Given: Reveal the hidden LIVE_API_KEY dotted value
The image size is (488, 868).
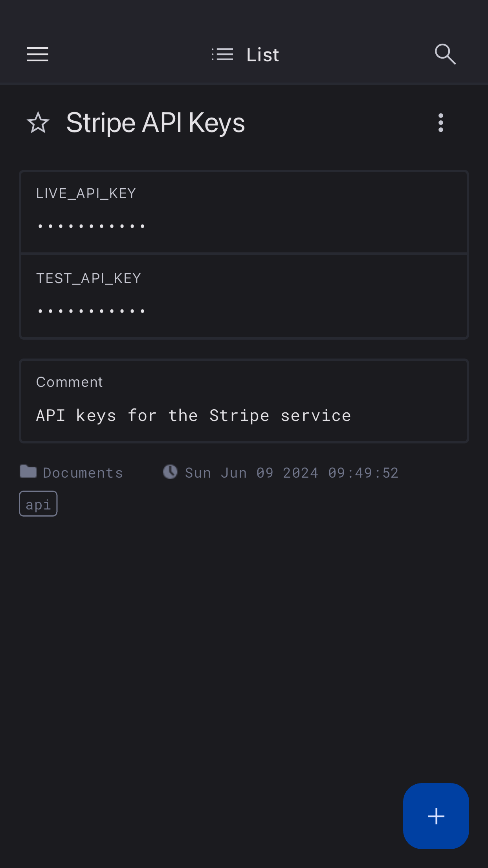Looking at the screenshot, I should click(91, 226).
